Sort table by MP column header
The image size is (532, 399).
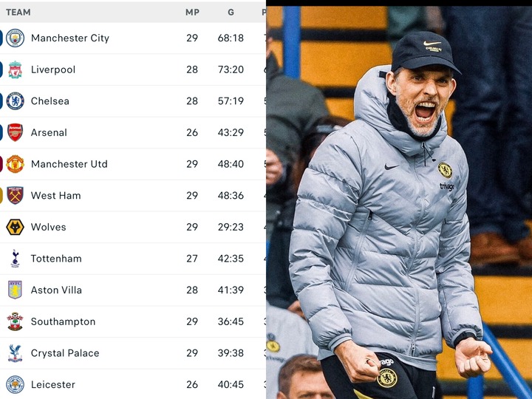point(192,13)
